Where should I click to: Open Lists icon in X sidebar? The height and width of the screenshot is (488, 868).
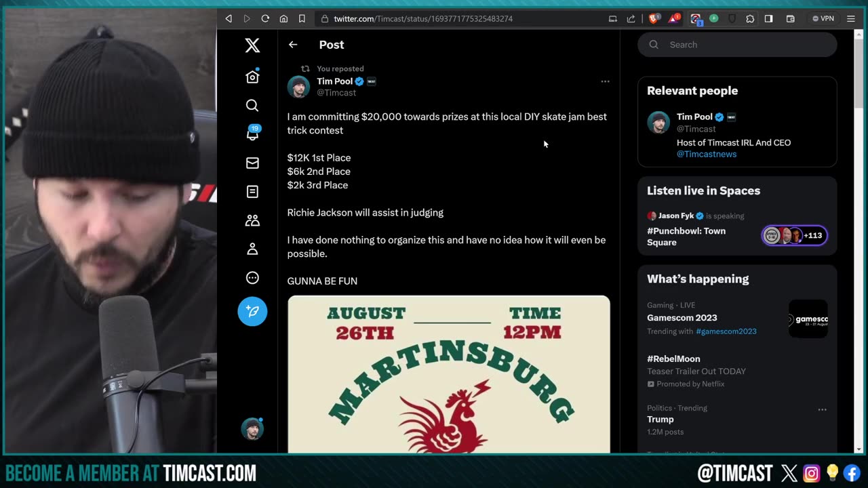[252, 192]
